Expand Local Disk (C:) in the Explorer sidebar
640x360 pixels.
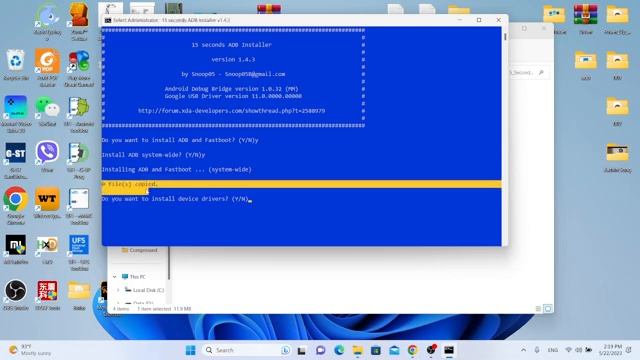point(118,290)
